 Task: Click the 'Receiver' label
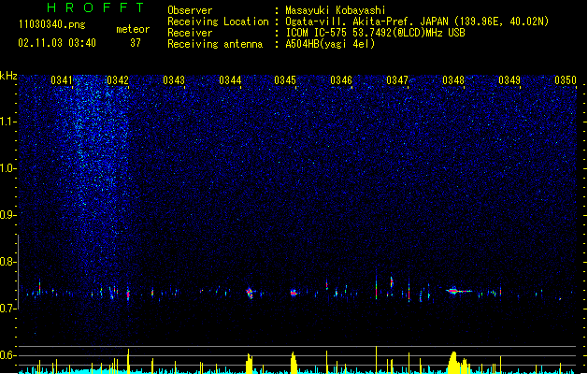coord(190,33)
